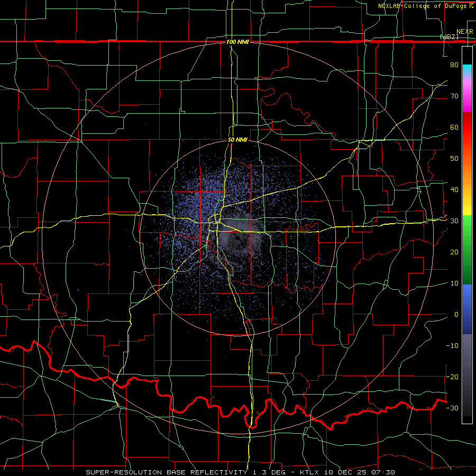The width and height of the screenshot is (476, 476).
Task: Click the dark radar site dot at center
Action: (x=237, y=239)
